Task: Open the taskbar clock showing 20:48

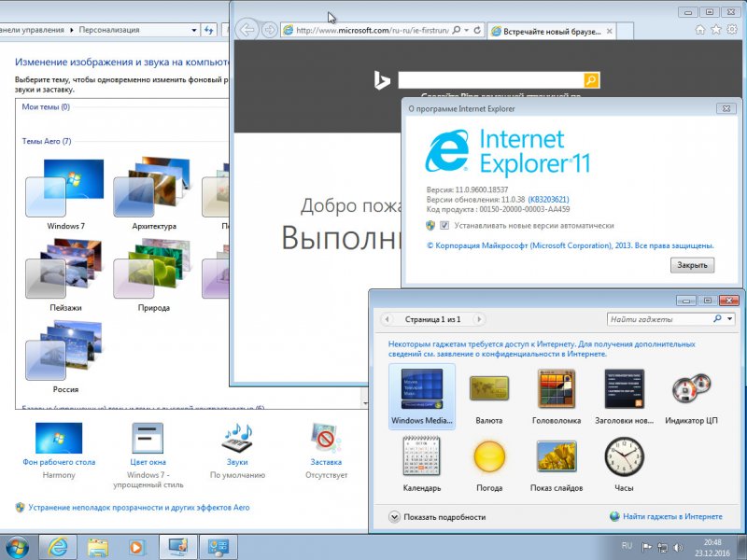Action: click(712, 548)
